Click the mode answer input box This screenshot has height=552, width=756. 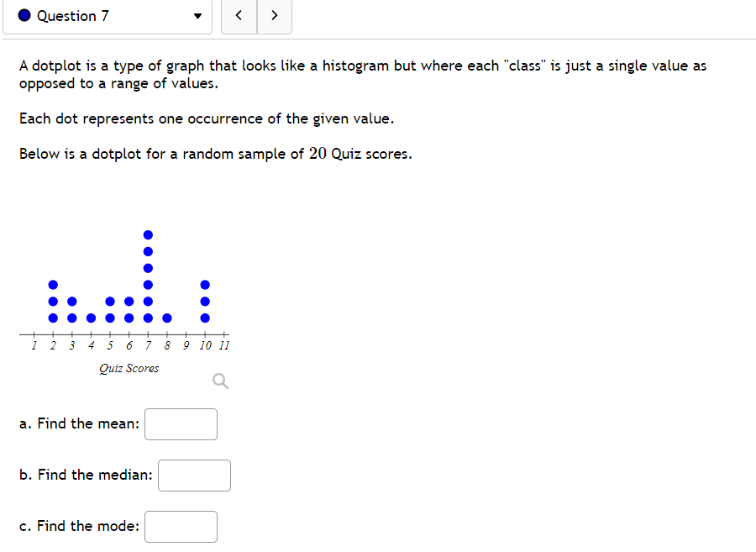[181, 526]
